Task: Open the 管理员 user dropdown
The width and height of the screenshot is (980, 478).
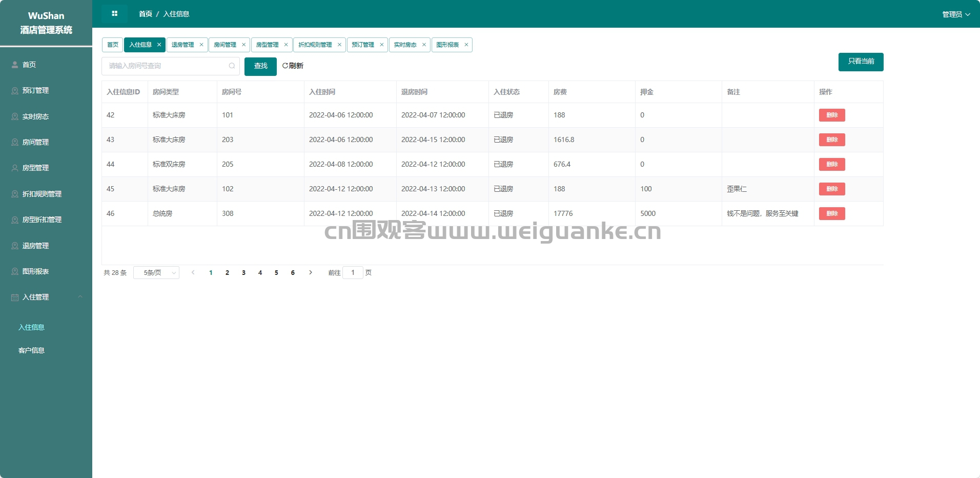Action: click(x=956, y=14)
